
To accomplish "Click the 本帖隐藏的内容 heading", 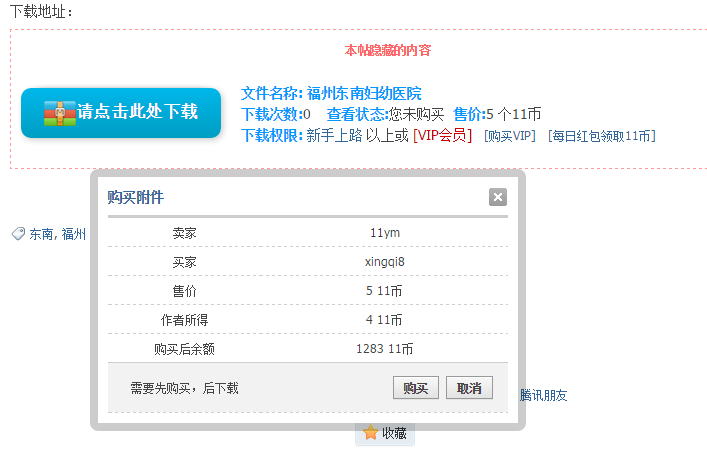I will click(388, 50).
